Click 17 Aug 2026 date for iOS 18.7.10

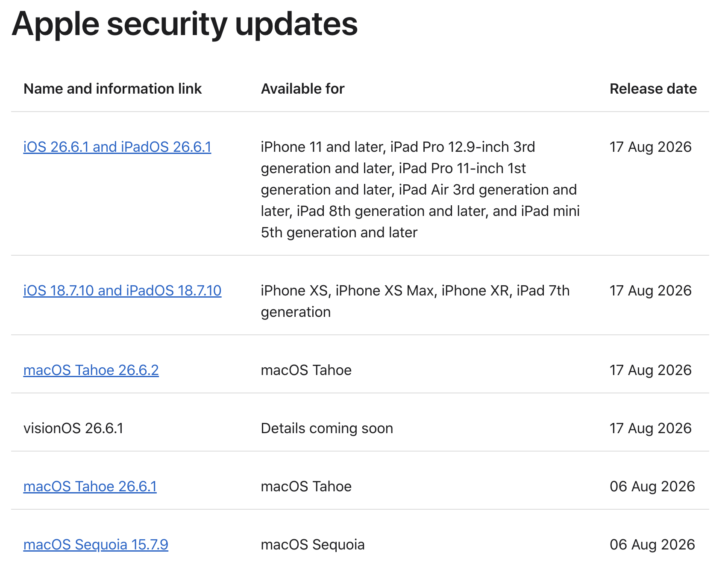coord(650,290)
